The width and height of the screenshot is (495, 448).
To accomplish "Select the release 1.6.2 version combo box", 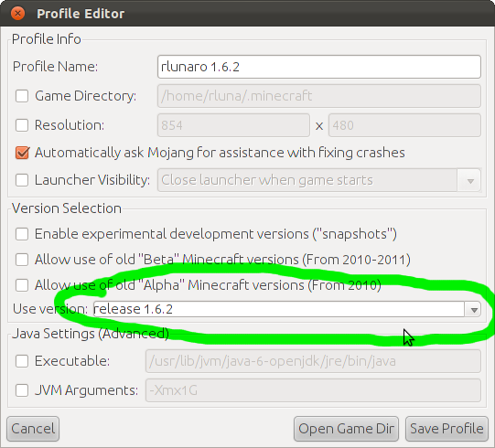I will point(287,309).
